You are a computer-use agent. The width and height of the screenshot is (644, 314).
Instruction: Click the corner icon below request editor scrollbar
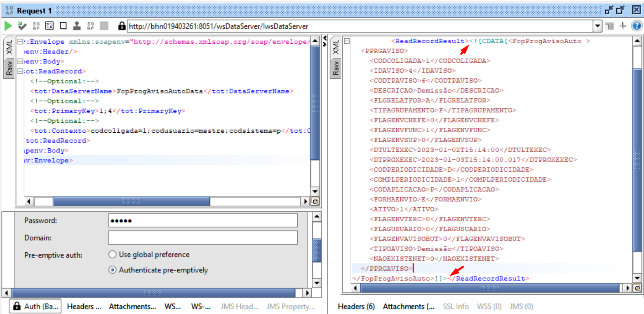point(315,202)
